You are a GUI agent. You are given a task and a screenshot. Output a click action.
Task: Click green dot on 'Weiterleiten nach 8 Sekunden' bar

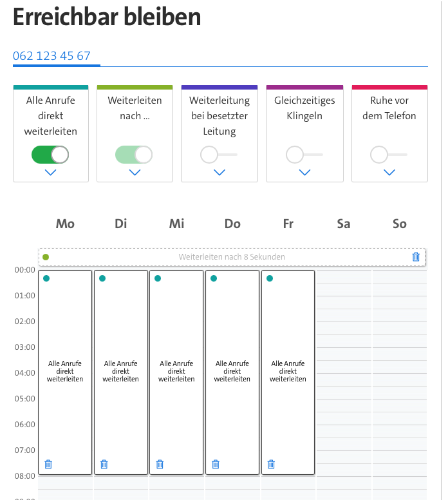point(46,257)
